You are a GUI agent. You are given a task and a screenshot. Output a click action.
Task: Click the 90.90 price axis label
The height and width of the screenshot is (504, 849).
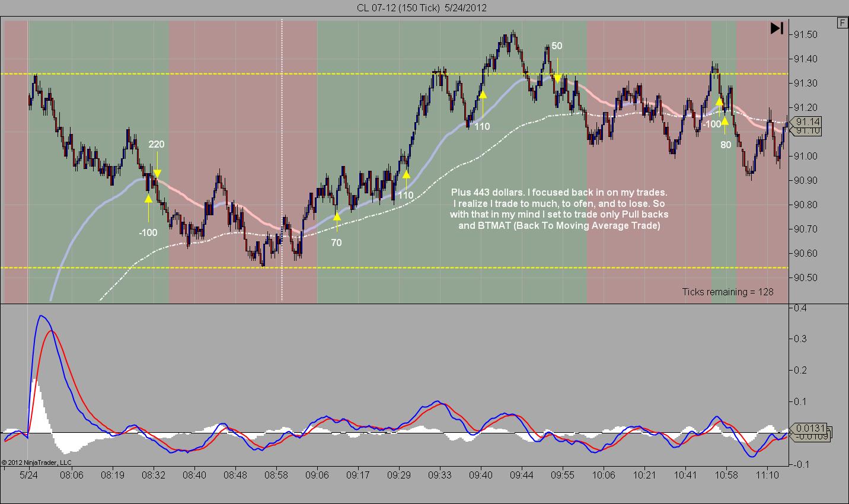pos(806,180)
